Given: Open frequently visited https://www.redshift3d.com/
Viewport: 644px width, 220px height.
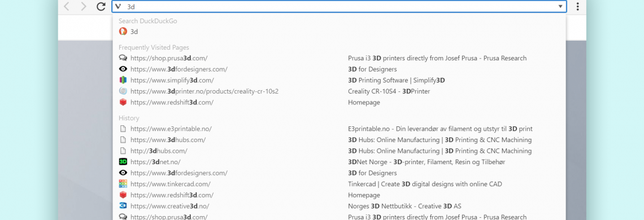Looking at the screenshot, I should pyautogui.click(x=172, y=102).
